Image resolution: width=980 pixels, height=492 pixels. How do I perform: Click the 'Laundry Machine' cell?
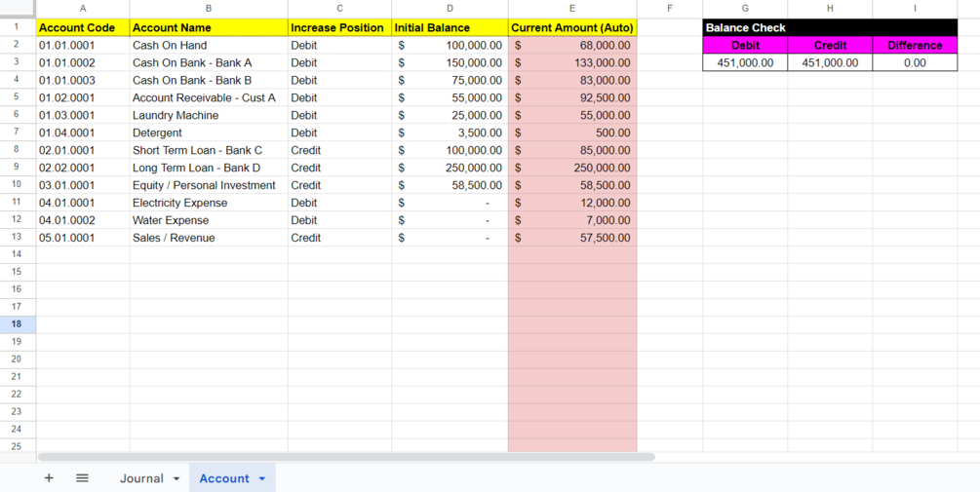209,116
